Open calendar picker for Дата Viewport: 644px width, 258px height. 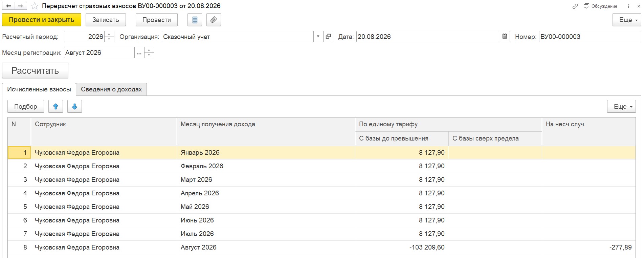pyautogui.click(x=505, y=37)
